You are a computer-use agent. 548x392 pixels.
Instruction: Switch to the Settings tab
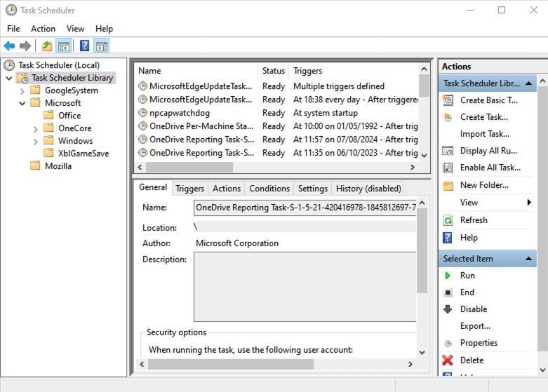[x=313, y=189]
